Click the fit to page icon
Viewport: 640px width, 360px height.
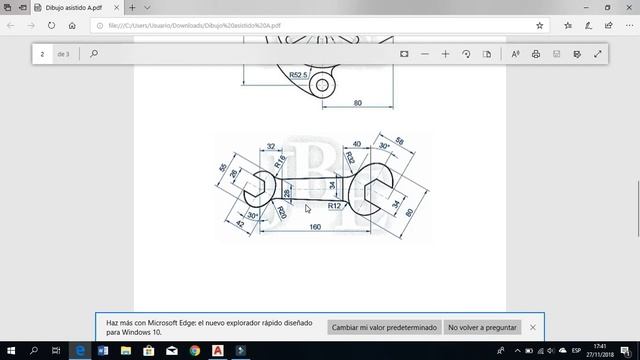pyautogui.click(x=404, y=54)
